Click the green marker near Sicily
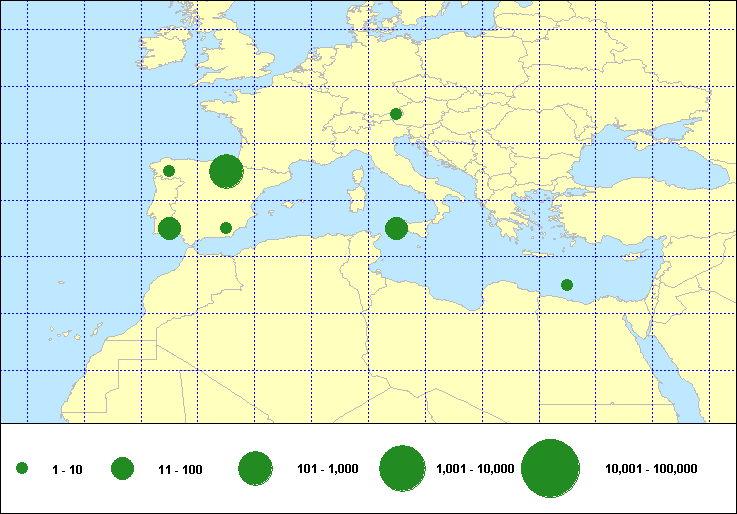The width and height of the screenshot is (737, 514). tap(396, 228)
